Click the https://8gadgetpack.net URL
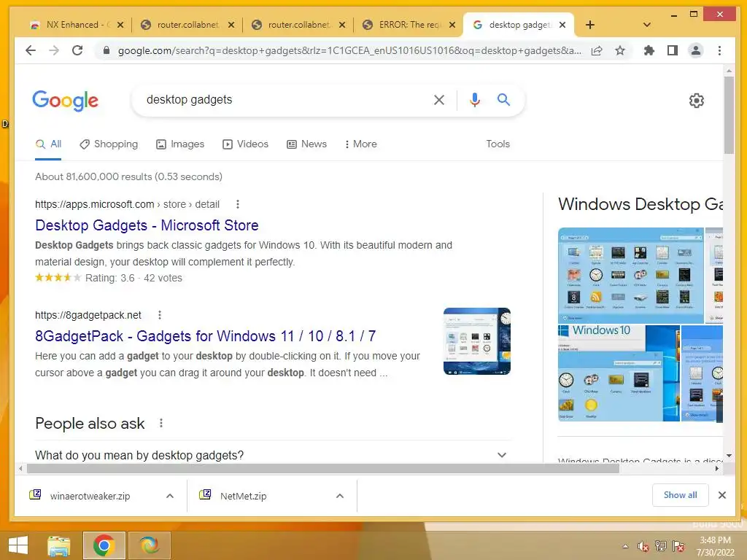The height and width of the screenshot is (560, 747). click(88, 315)
